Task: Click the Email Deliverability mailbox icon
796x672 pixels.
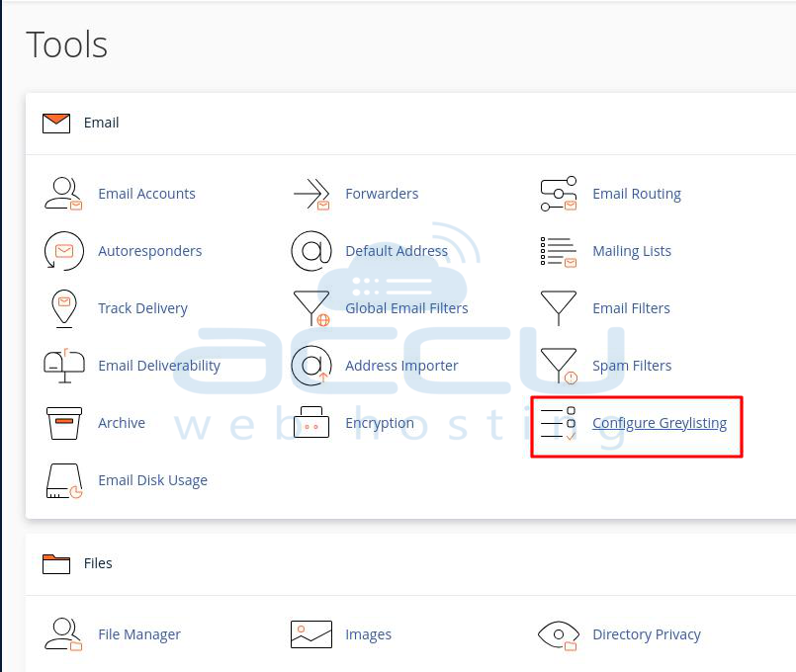Action: point(64,366)
